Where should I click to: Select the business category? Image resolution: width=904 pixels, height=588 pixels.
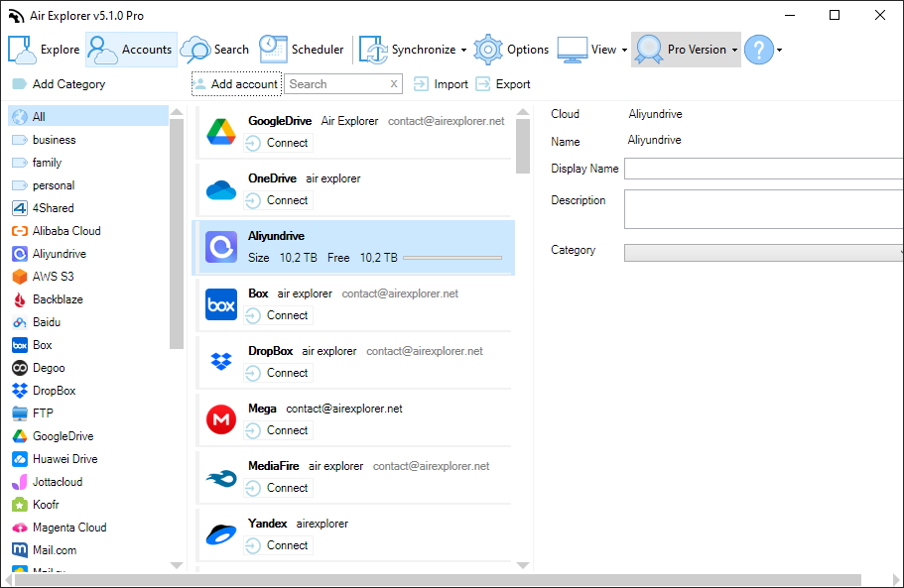tap(88, 140)
